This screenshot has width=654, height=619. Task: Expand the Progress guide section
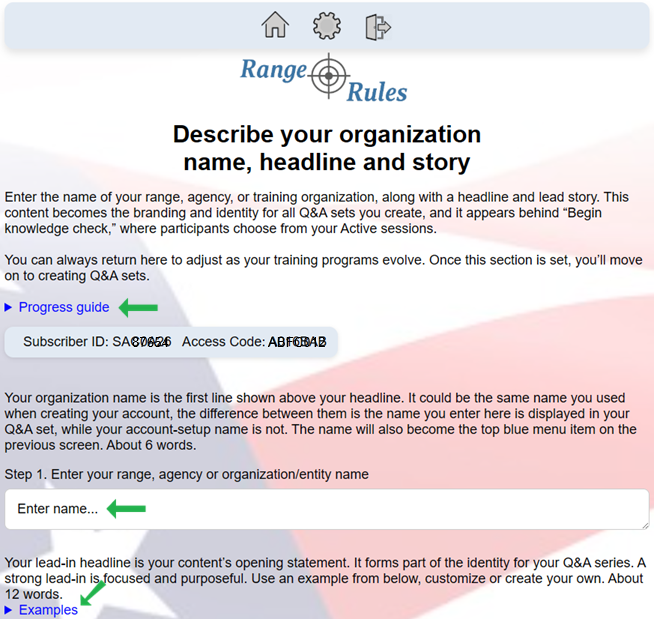coord(57,307)
